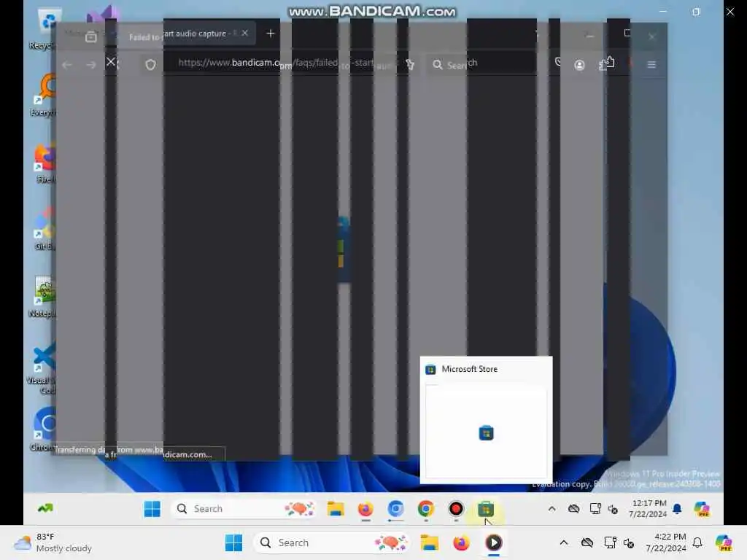Click the Firefox toolbar Search field
The image size is (747, 560).
click(481, 64)
